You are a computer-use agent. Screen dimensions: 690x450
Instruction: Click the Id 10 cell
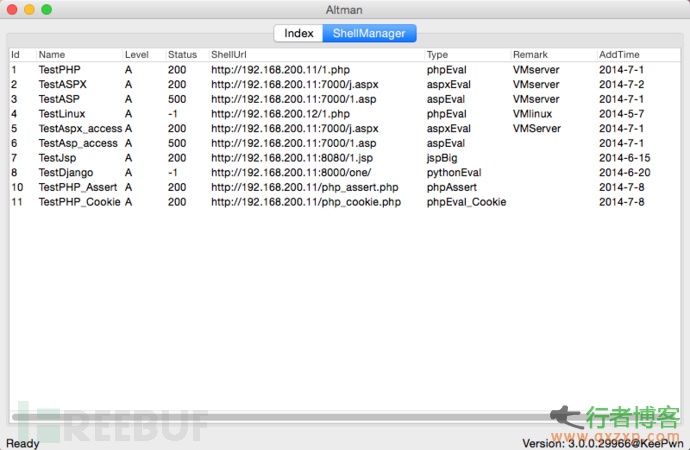click(17, 187)
